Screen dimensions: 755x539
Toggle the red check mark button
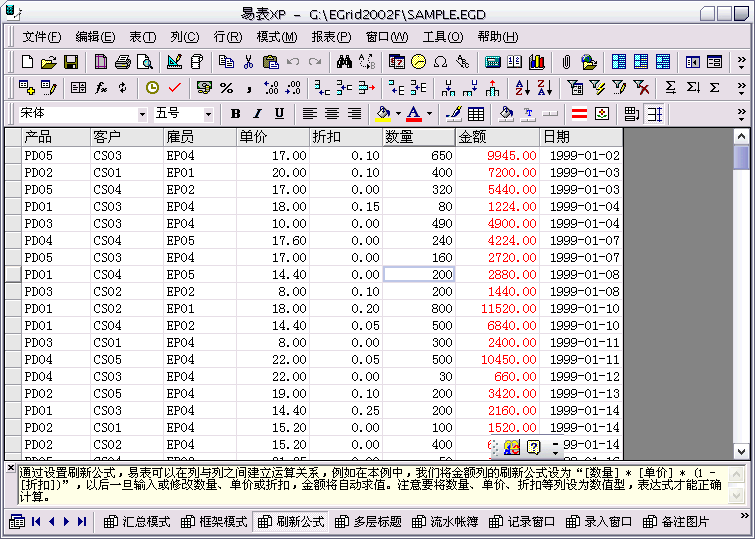tap(175, 88)
